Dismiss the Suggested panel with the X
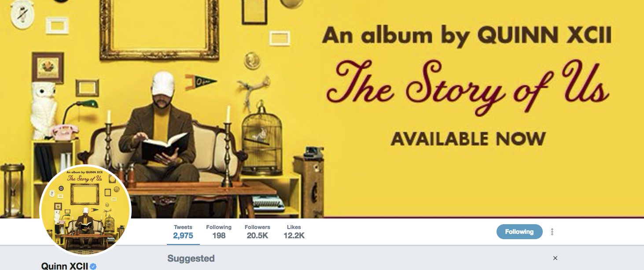 pos(555,258)
